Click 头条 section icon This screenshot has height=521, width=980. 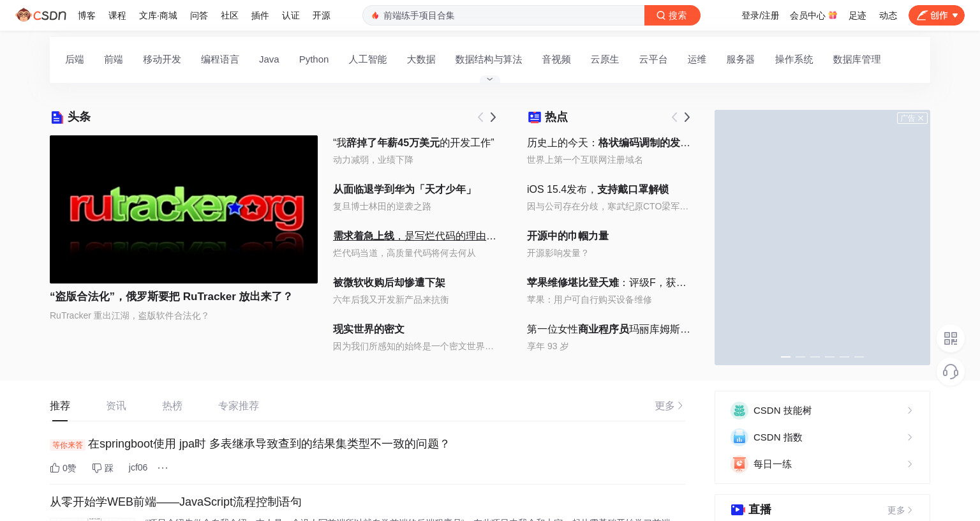tap(57, 117)
